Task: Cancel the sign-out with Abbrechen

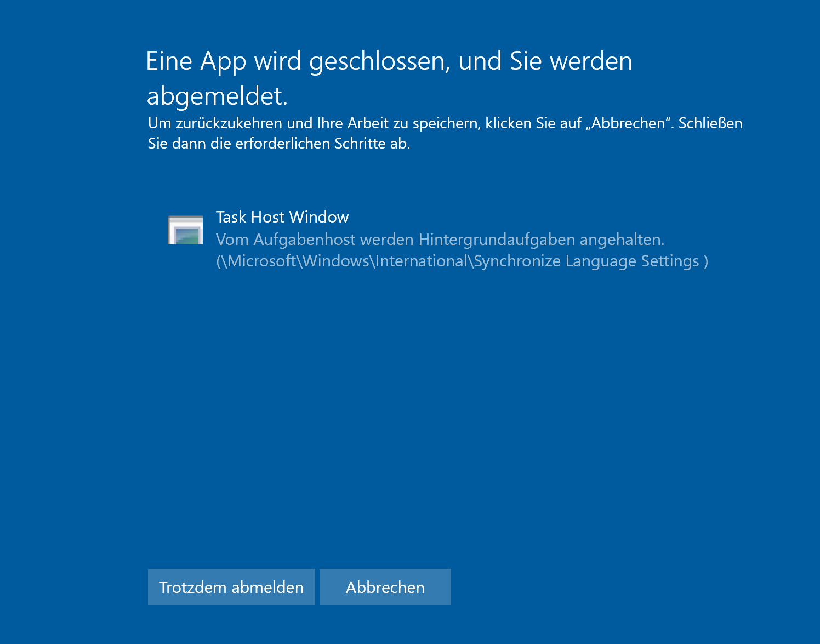Action: click(x=385, y=586)
